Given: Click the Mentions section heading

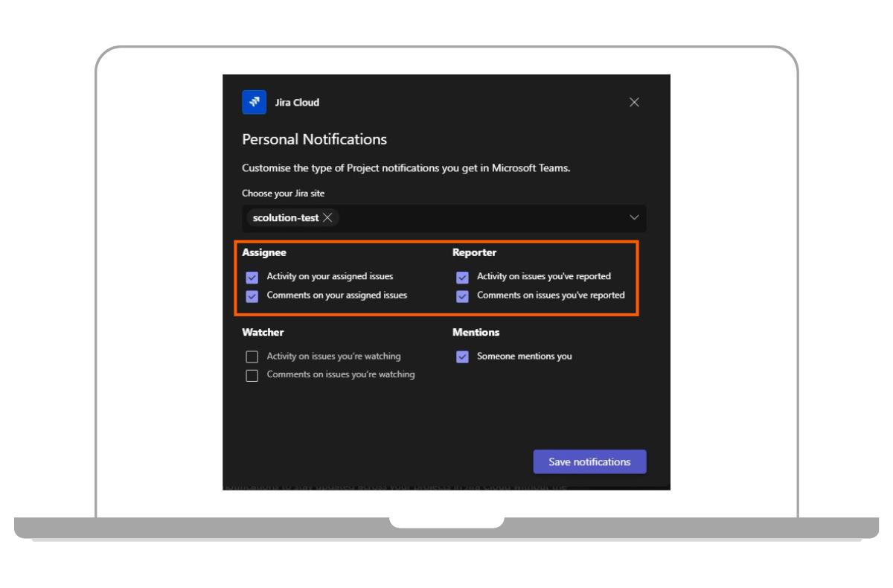Looking at the screenshot, I should 476,332.
